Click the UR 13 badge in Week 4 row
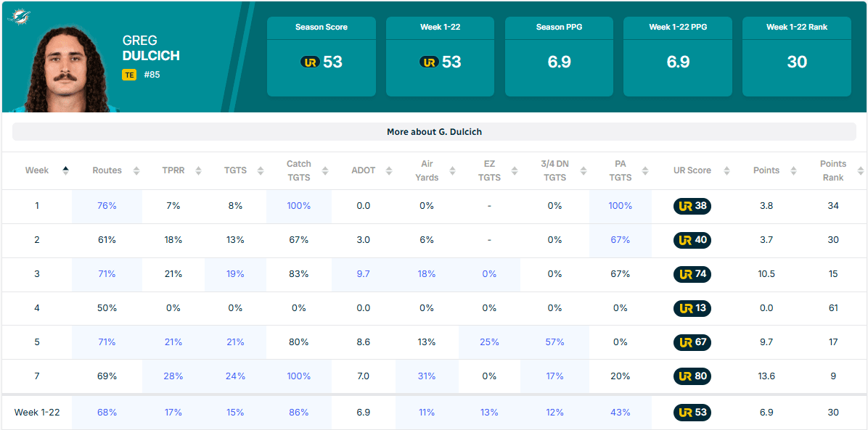Viewport: 868px width, 430px height. (x=692, y=307)
